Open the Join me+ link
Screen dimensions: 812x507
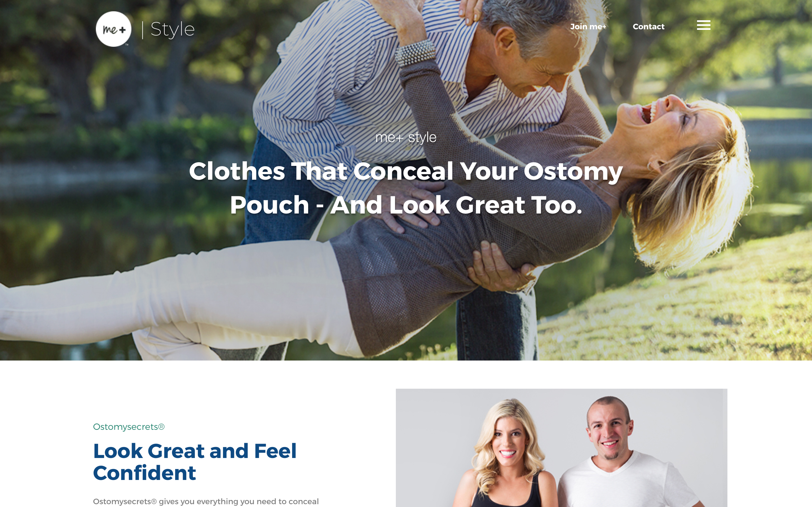click(588, 26)
